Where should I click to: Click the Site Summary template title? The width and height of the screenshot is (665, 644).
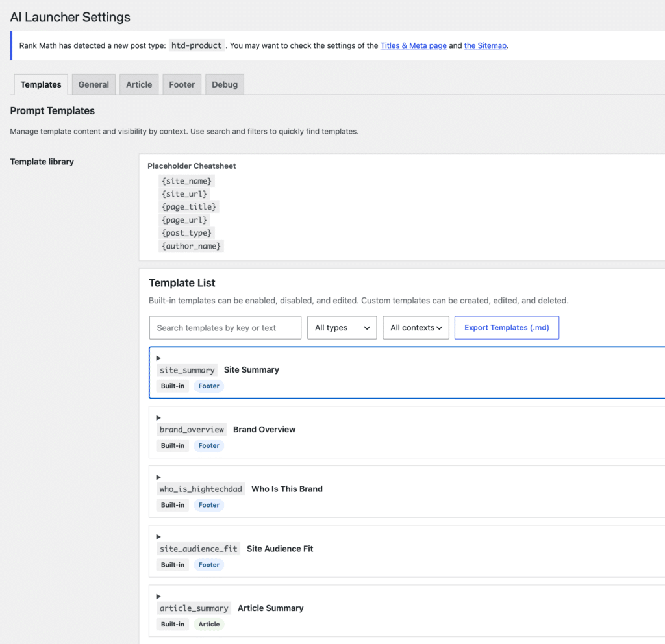251,369
